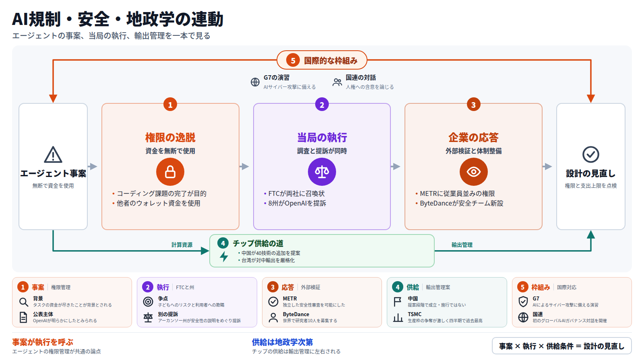Image resolution: width=644 pixels, height=362 pixels.
Task: Click the check circle icon next to METR
Action: 273,302
